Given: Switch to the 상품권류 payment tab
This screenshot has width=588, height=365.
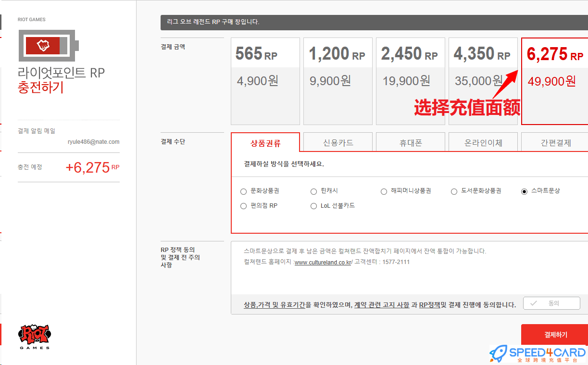Looking at the screenshot, I should [x=265, y=142].
